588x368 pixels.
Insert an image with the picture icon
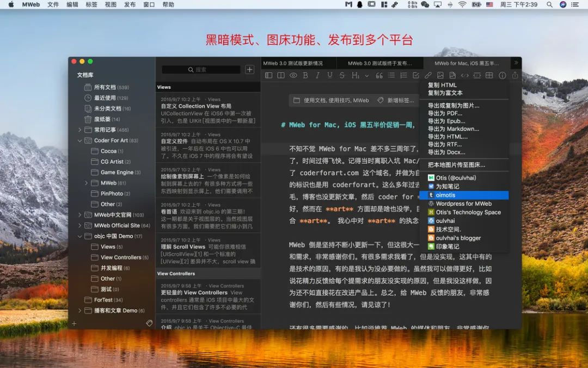pyautogui.click(x=440, y=75)
